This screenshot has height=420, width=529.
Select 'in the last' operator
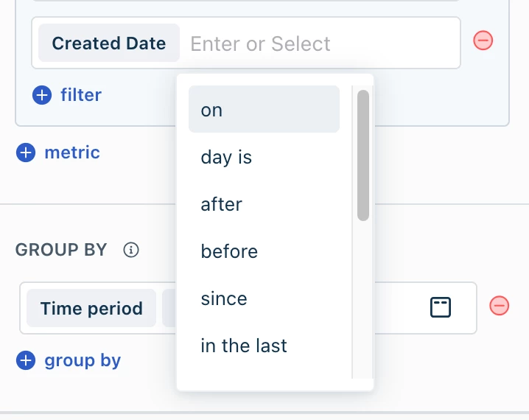pos(264,346)
